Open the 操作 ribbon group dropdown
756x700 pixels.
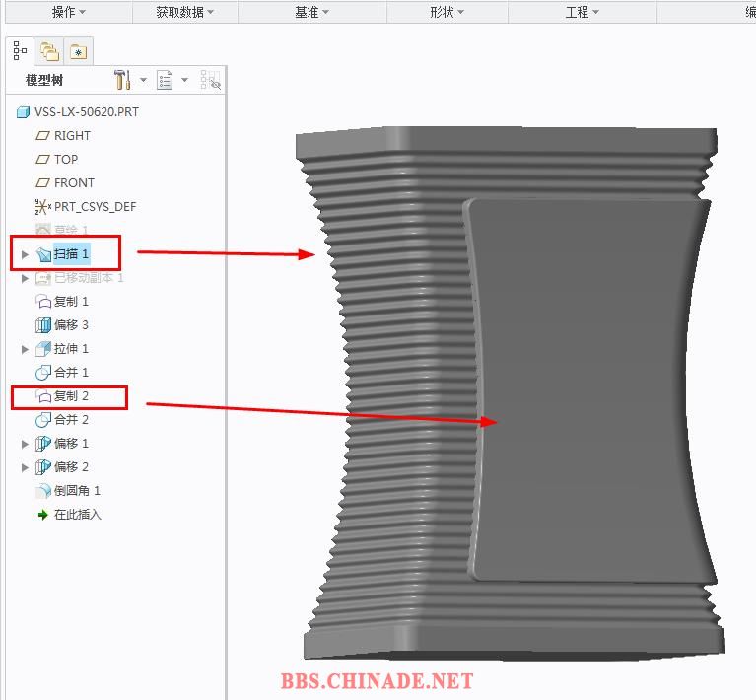(x=69, y=12)
